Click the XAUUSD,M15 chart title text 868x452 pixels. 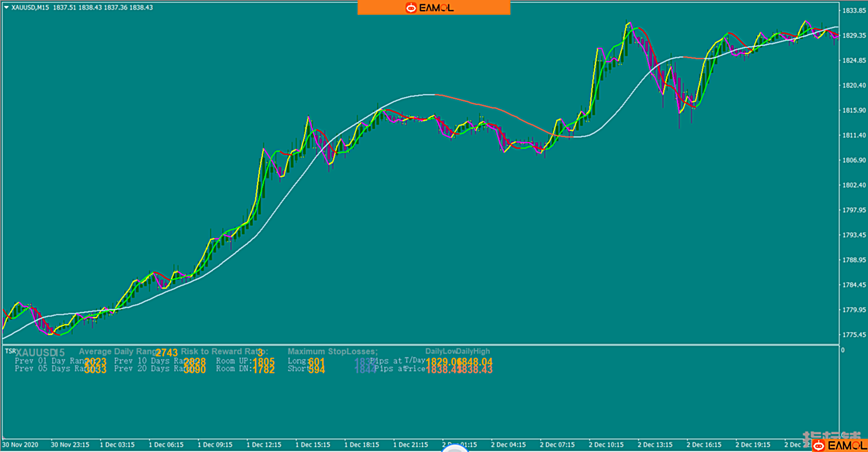click(30, 8)
